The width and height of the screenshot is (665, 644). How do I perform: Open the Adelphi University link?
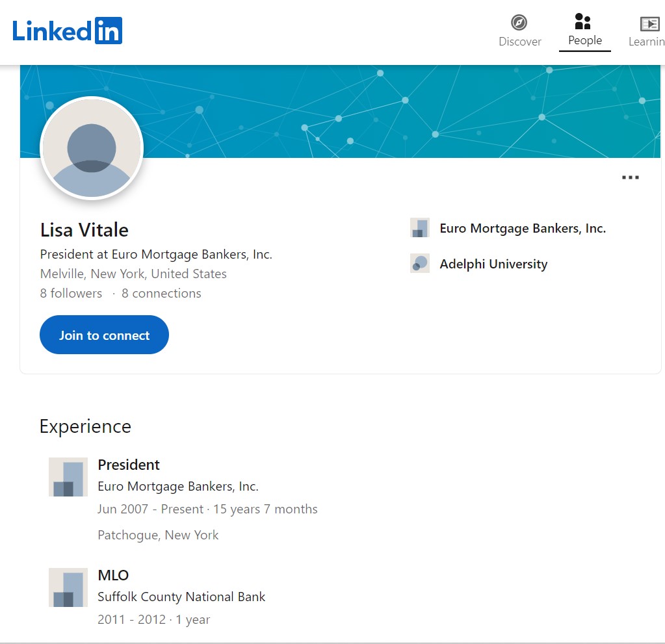(493, 264)
